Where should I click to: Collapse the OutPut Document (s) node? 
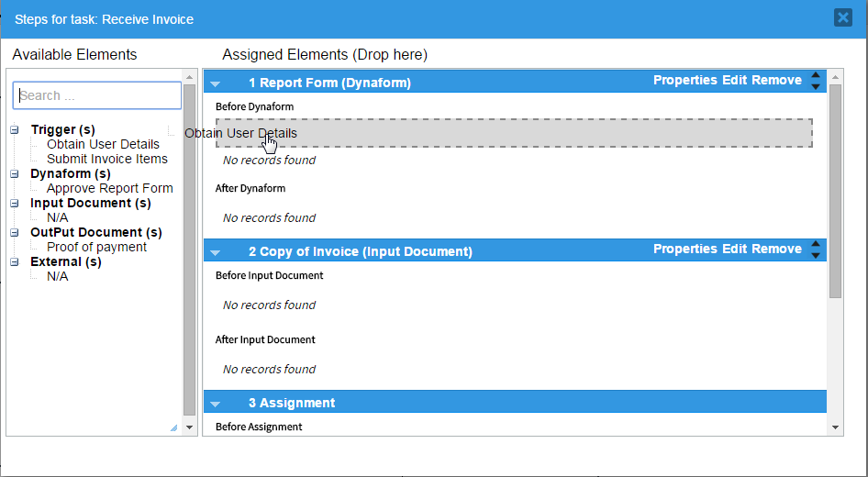coord(15,232)
